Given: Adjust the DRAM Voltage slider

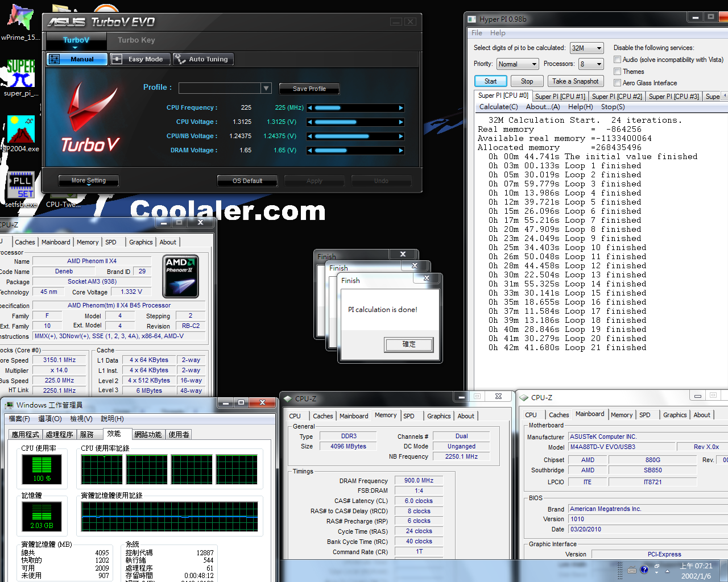Looking at the screenshot, I should point(355,150).
